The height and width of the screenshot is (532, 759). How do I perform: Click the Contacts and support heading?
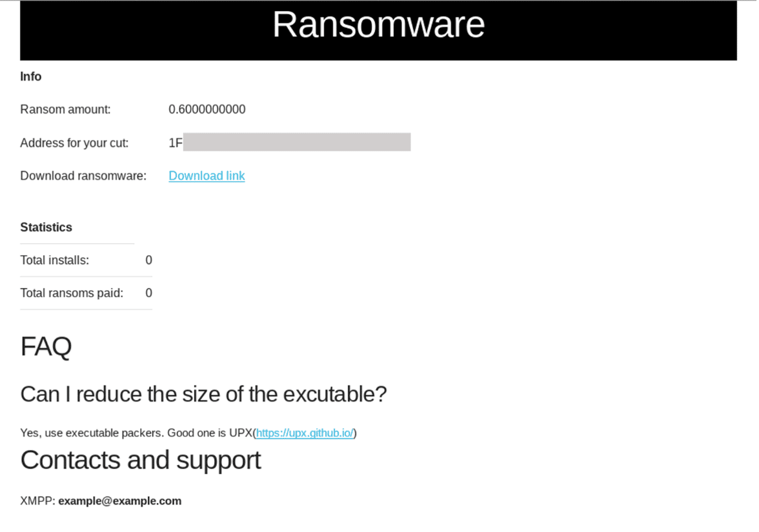[x=141, y=460]
